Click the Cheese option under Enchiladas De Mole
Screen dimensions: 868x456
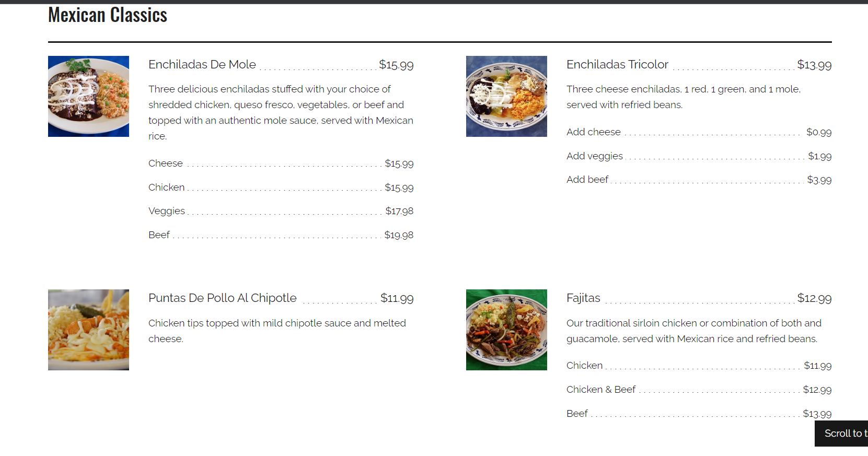166,163
